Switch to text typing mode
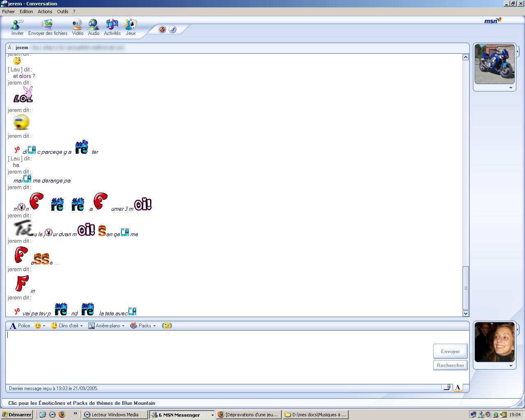Image resolution: width=525 pixels, height=420 pixels. coord(458,388)
